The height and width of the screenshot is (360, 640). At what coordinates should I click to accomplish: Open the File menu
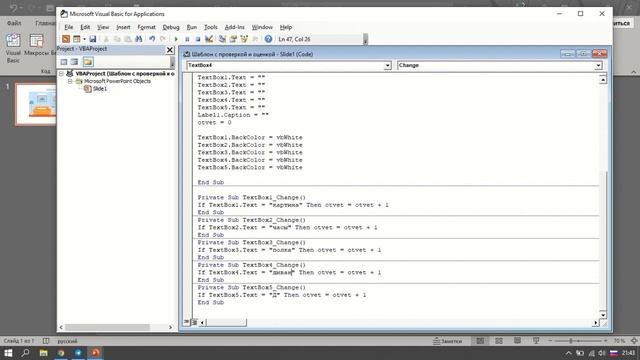coord(69,27)
